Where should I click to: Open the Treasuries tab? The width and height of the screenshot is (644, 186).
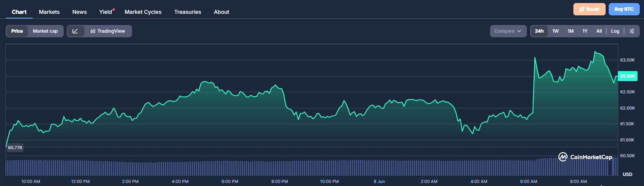[188, 12]
